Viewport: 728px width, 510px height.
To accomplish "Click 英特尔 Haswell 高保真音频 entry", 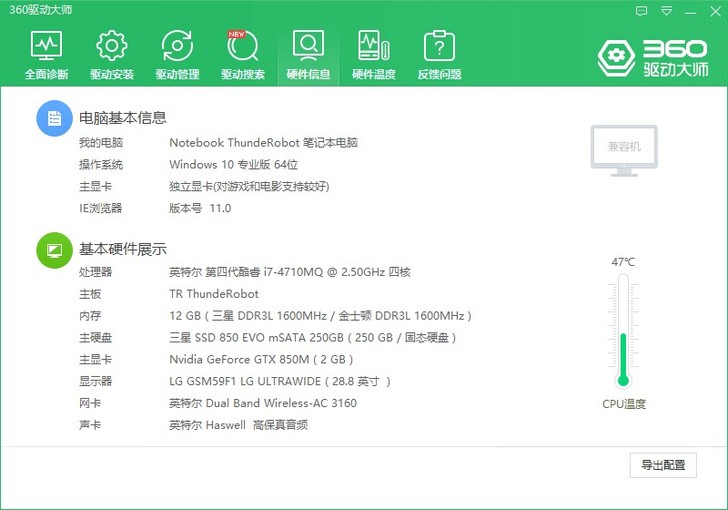I will [239, 425].
